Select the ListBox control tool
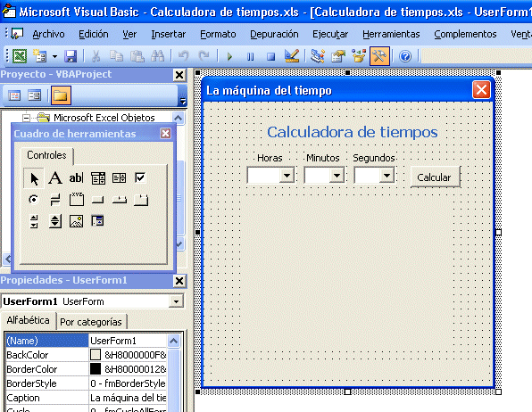 (x=119, y=177)
